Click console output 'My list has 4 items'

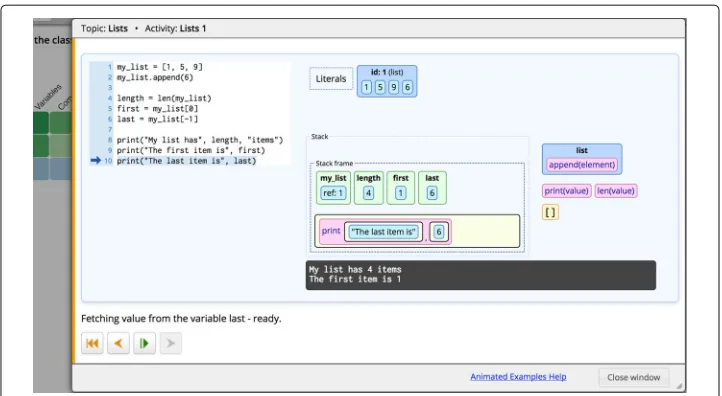355,269
